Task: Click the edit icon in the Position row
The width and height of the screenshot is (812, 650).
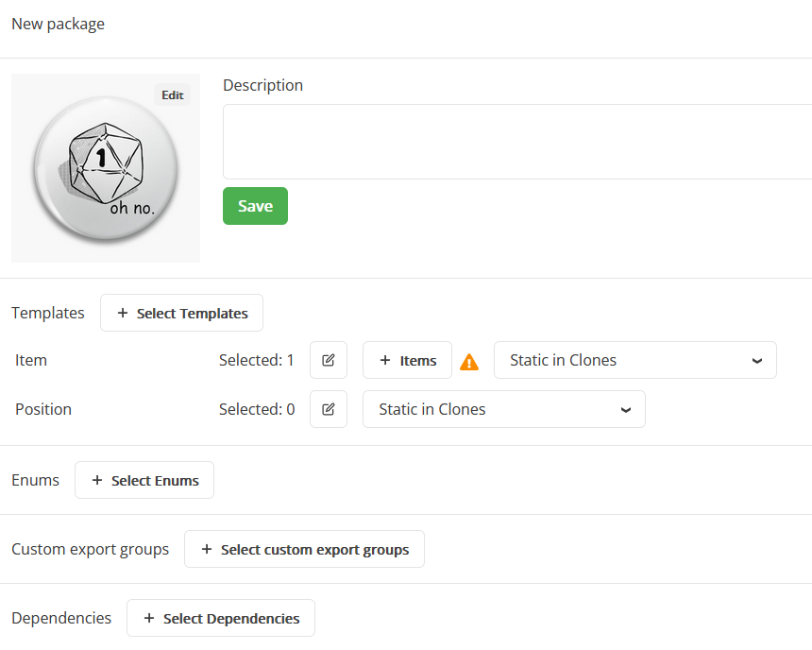Action: [329, 409]
